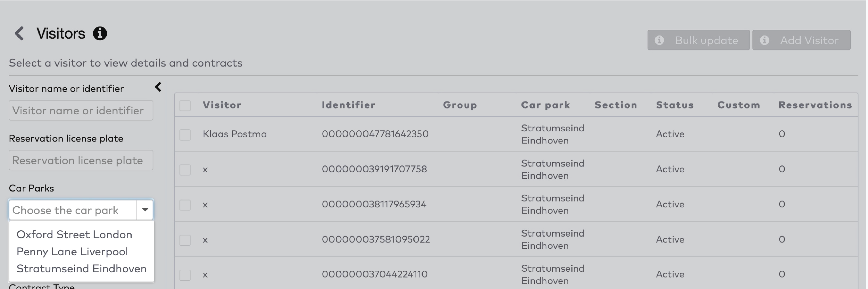
Task: Click the info icon beside Visitors title
Action: tap(100, 34)
